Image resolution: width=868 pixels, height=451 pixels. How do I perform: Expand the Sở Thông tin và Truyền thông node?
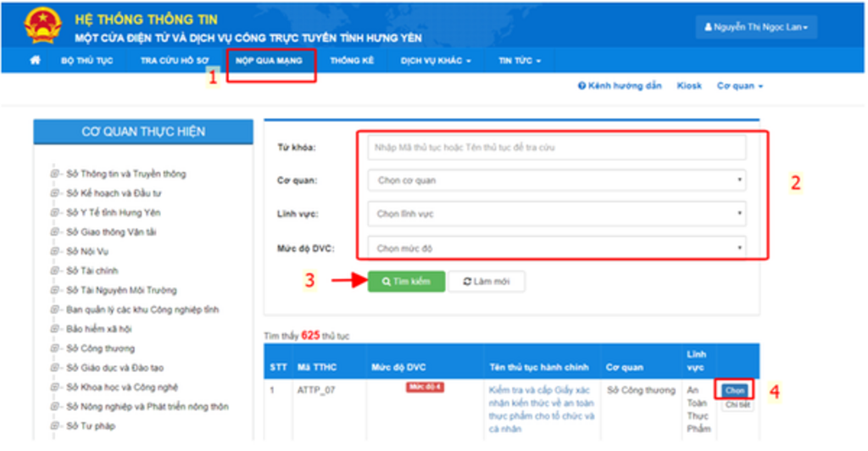tap(55, 174)
